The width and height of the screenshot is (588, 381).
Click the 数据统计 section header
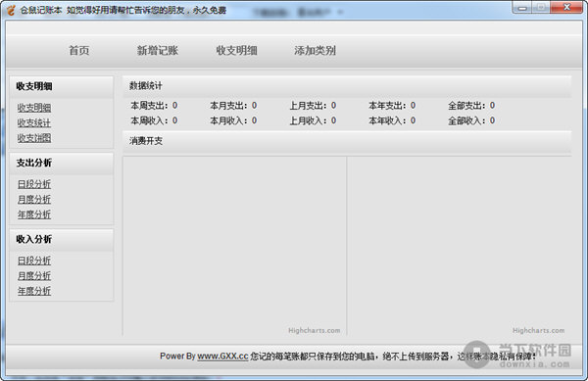coord(347,86)
